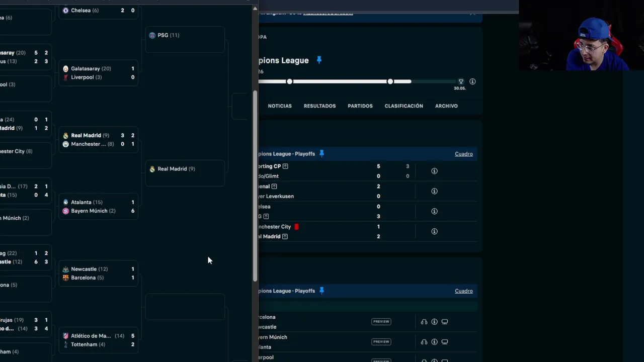Click advancing-team arrow icon next to Sporting CP

click(285, 166)
